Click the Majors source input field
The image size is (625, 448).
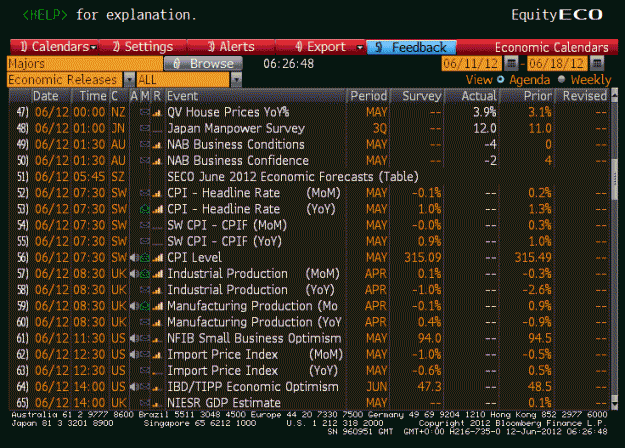pos(85,63)
